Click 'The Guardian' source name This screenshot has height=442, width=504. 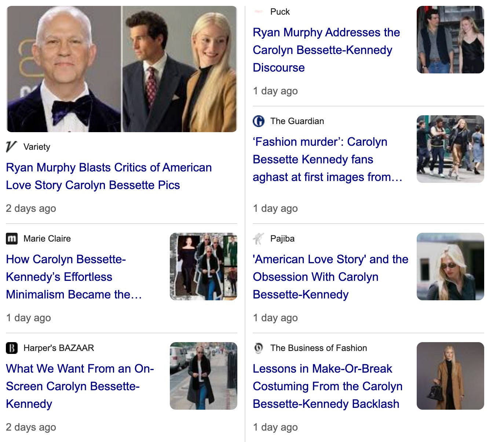pyautogui.click(x=297, y=121)
